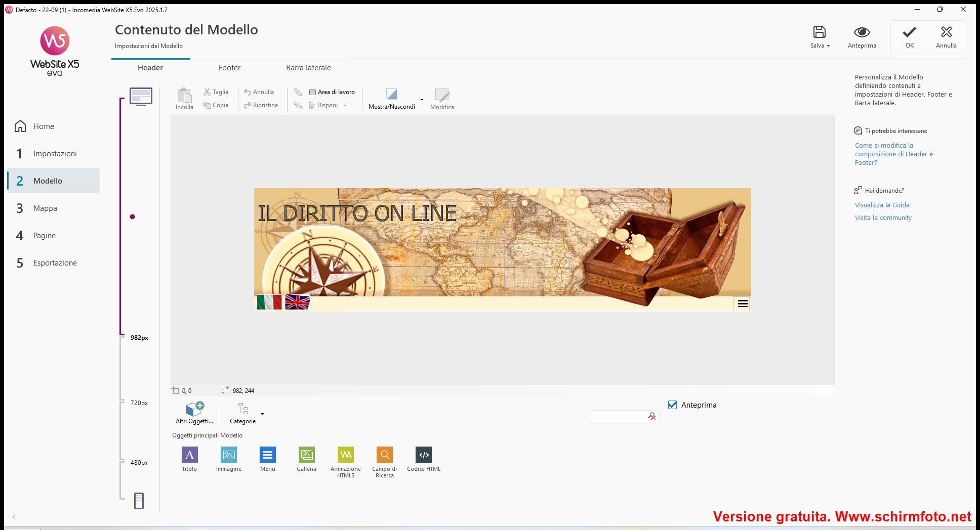The width and height of the screenshot is (980, 530).
Task: Select the desktop viewport icon
Action: 141,96
